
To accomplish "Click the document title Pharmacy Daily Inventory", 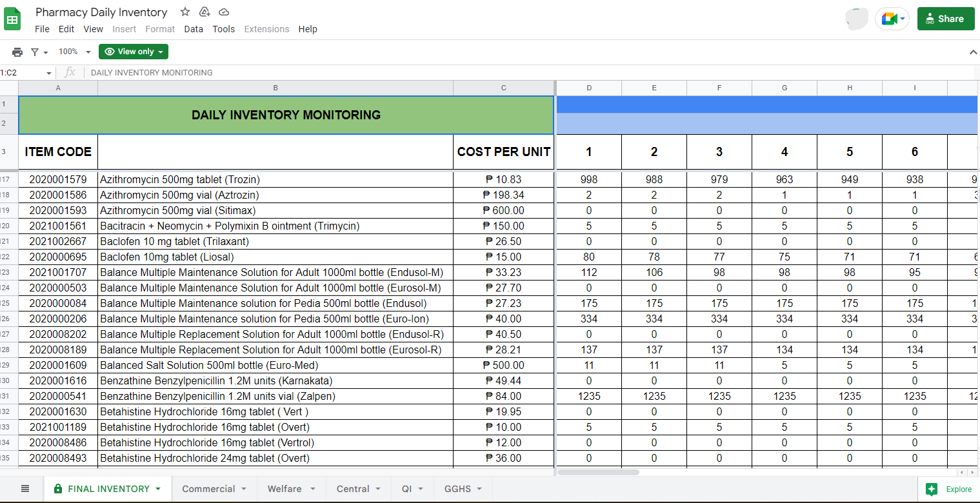I will 101,12.
